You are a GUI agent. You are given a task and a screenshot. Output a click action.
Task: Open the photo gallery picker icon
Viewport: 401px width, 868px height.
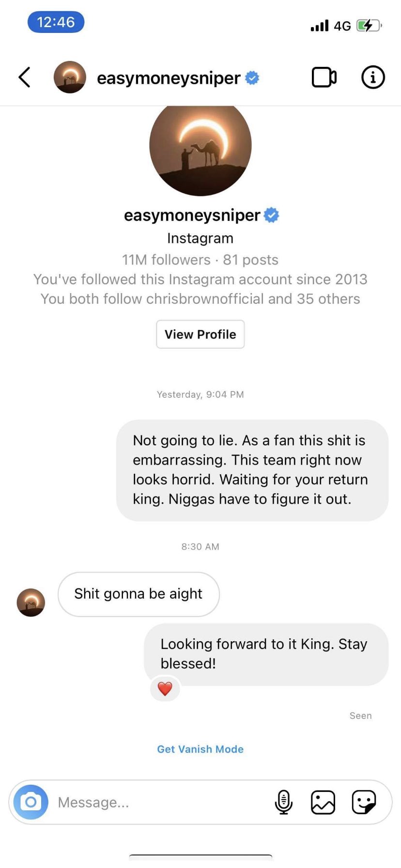323,802
